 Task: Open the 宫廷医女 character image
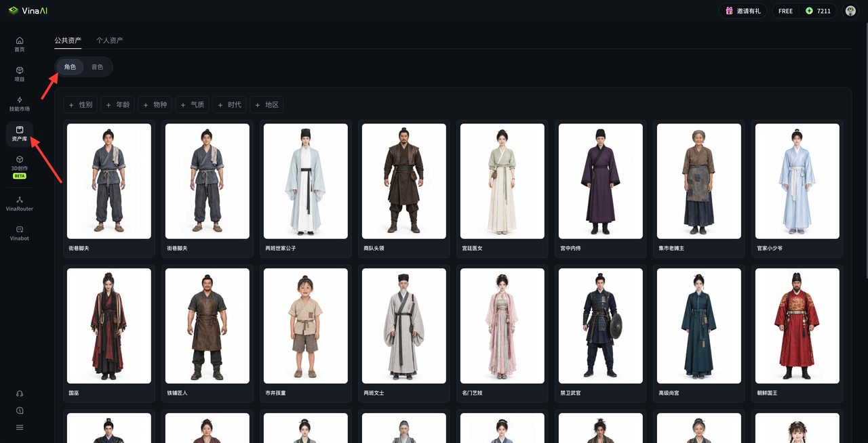(x=502, y=181)
